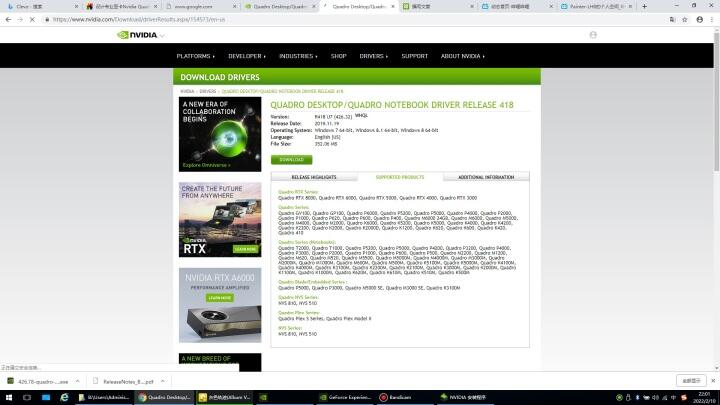Open the Windows Start menu
720x405 pixels.
click(9, 397)
